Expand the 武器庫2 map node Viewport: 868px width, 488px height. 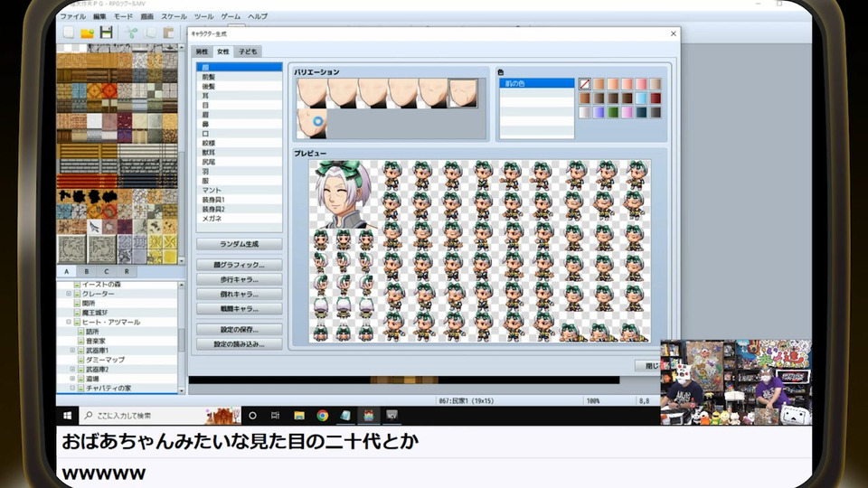(72, 369)
